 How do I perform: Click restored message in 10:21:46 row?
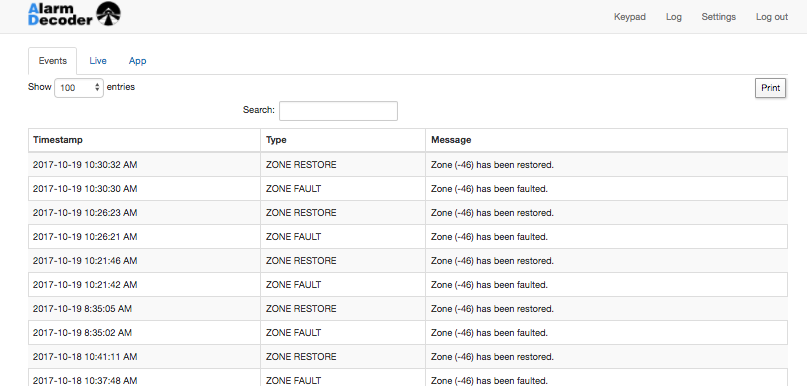pos(493,261)
